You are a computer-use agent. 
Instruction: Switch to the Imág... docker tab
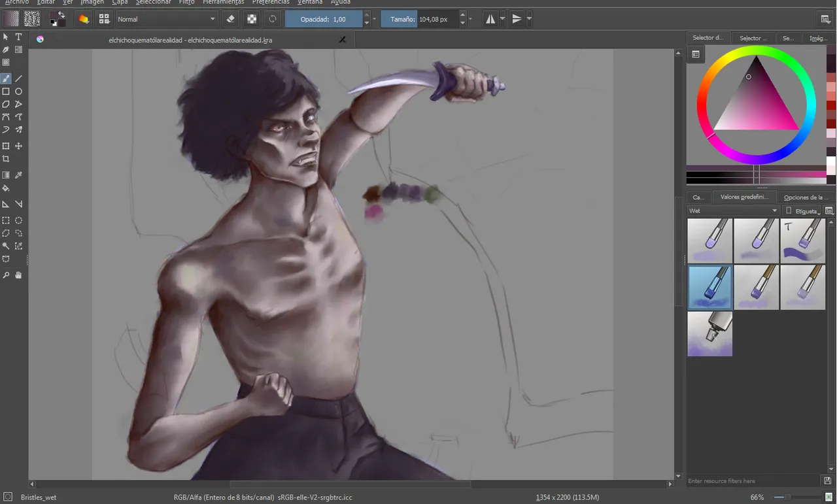[x=819, y=38]
